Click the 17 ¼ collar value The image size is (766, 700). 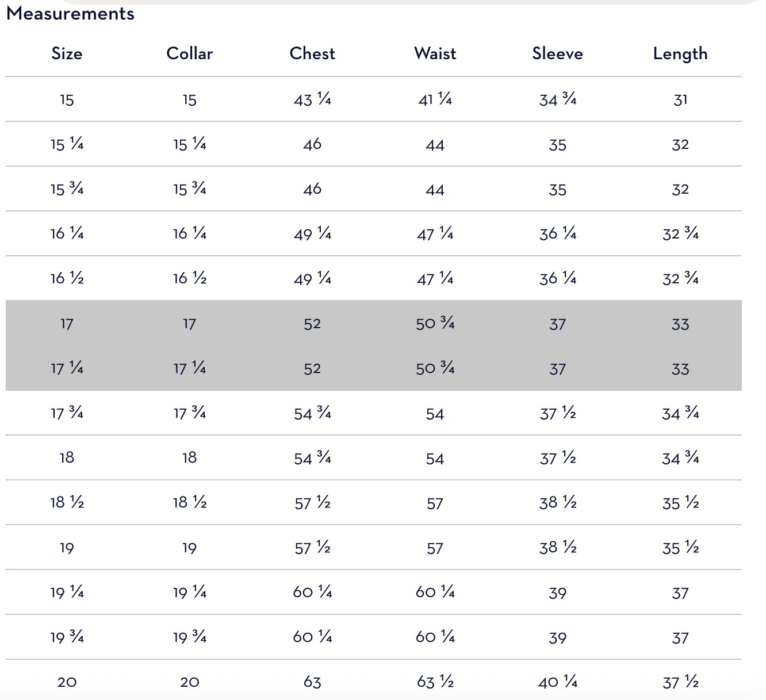pyautogui.click(x=190, y=368)
